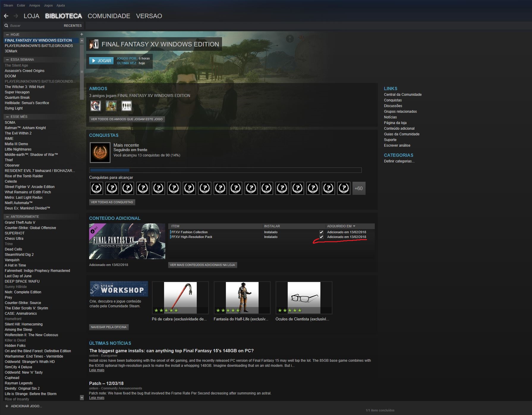Image resolution: width=532 pixels, height=415 pixels.
Task: Add a new category with plus icon
Action: (82, 35)
